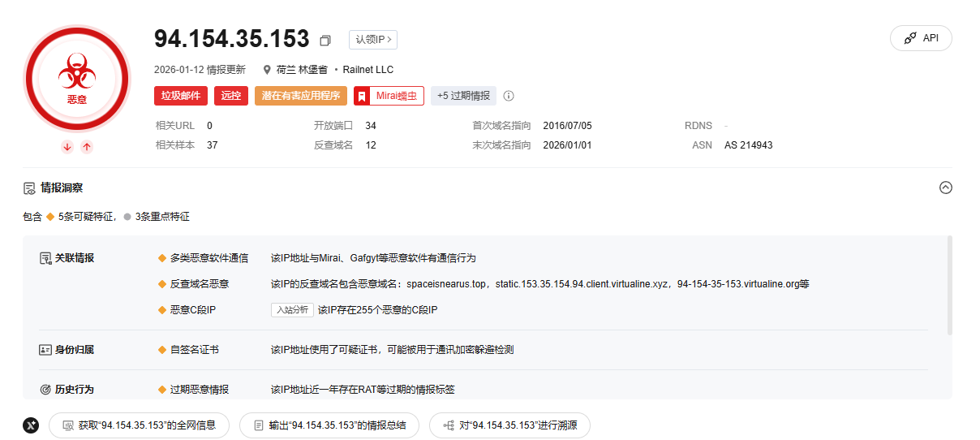This screenshot has width=980, height=440.
Task: Click 获取全网信息 for this IP
Action: click(139, 425)
